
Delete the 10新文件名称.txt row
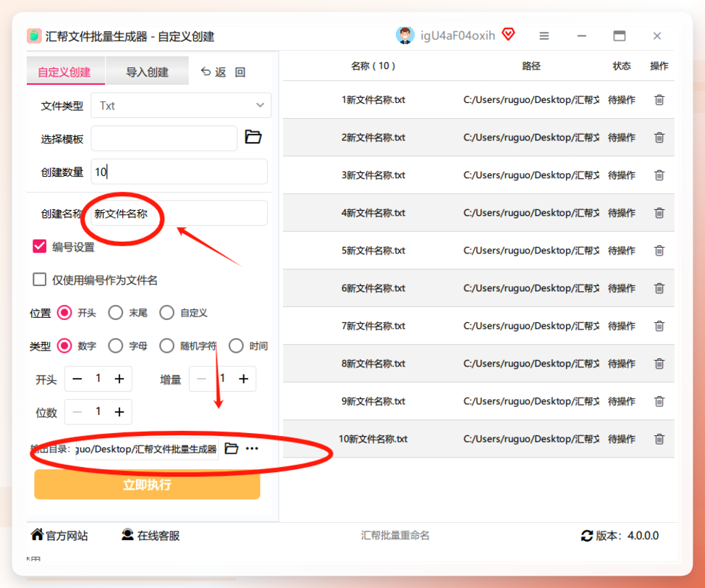point(659,439)
